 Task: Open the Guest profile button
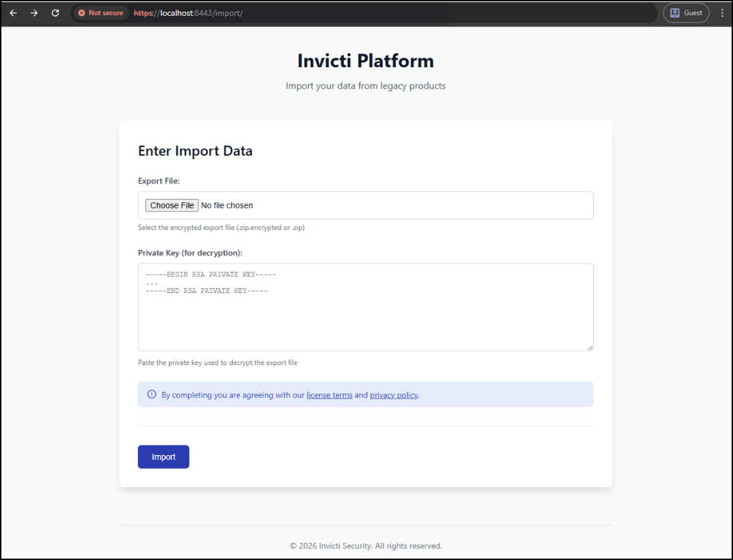686,12
